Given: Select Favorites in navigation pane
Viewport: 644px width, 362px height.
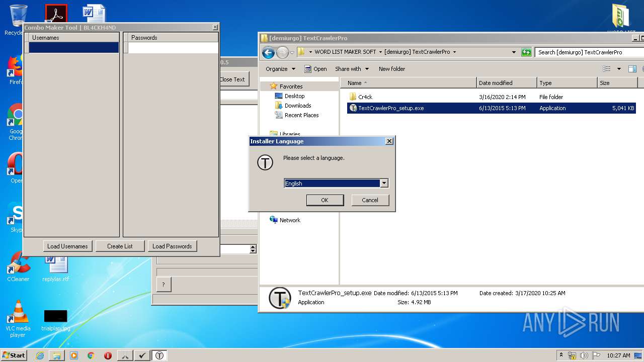Looking at the screenshot, I should (x=291, y=86).
